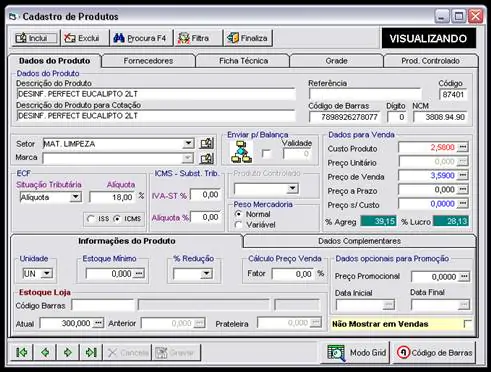491x372 pixels.
Task: Click the Gravar button
Action: pyautogui.click(x=176, y=353)
